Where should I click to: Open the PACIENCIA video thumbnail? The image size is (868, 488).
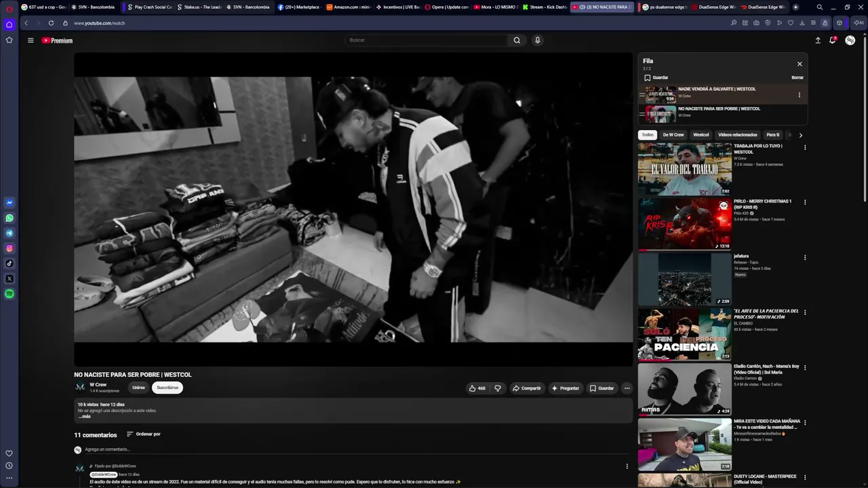pyautogui.click(x=685, y=334)
